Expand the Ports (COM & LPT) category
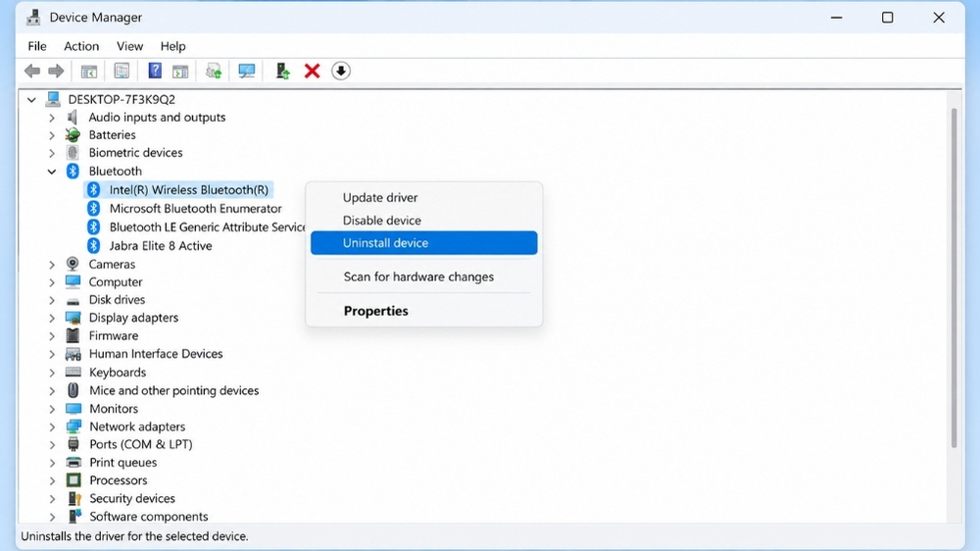 tap(52, 445)
